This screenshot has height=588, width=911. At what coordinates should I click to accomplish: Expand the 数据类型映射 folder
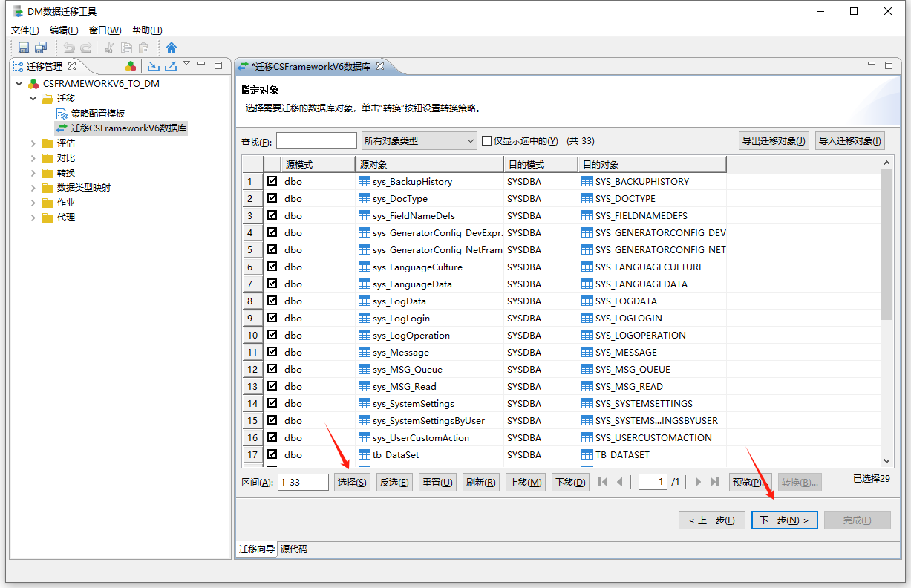coord(33,187)
